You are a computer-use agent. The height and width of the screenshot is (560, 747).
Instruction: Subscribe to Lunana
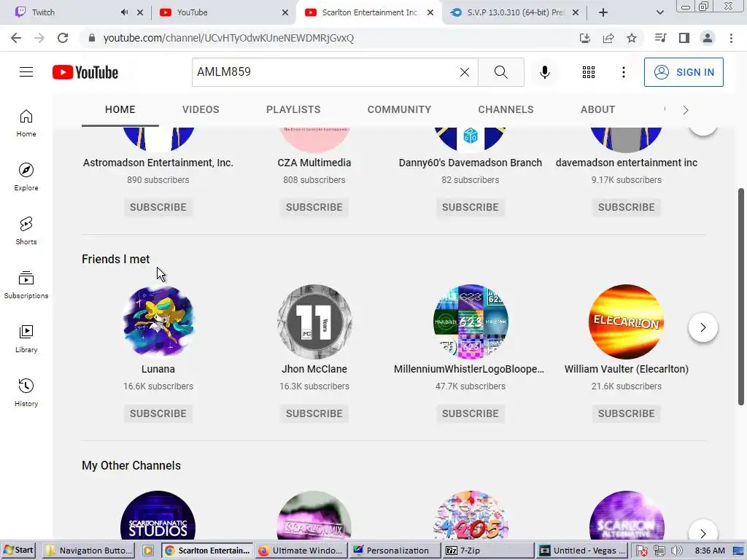click(x=158, y=413)
